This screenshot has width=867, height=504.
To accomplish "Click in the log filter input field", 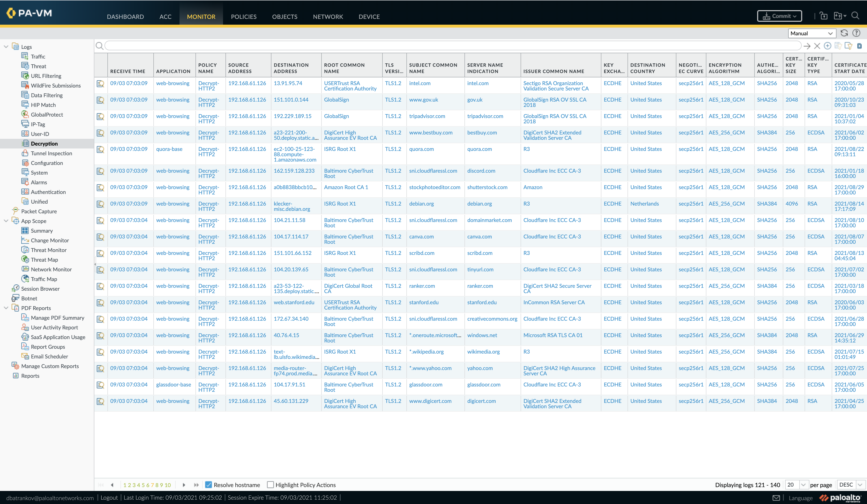I will tap(453, 46).
